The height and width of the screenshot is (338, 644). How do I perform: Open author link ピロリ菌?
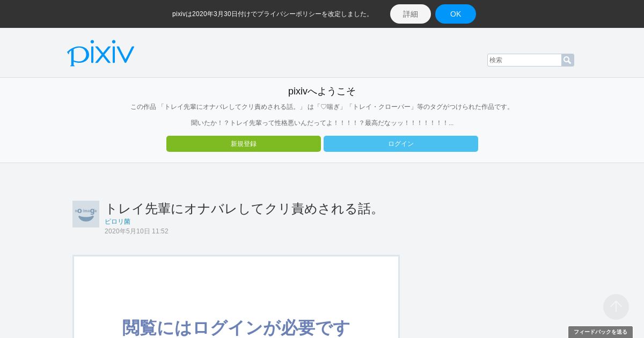(x=118, y=222)
